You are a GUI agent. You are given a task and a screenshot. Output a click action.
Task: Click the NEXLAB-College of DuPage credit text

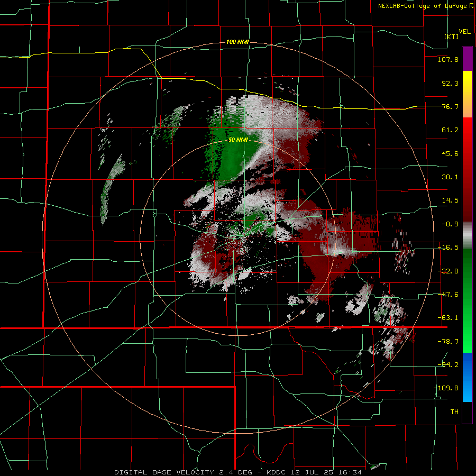click(x=427, y=6)
